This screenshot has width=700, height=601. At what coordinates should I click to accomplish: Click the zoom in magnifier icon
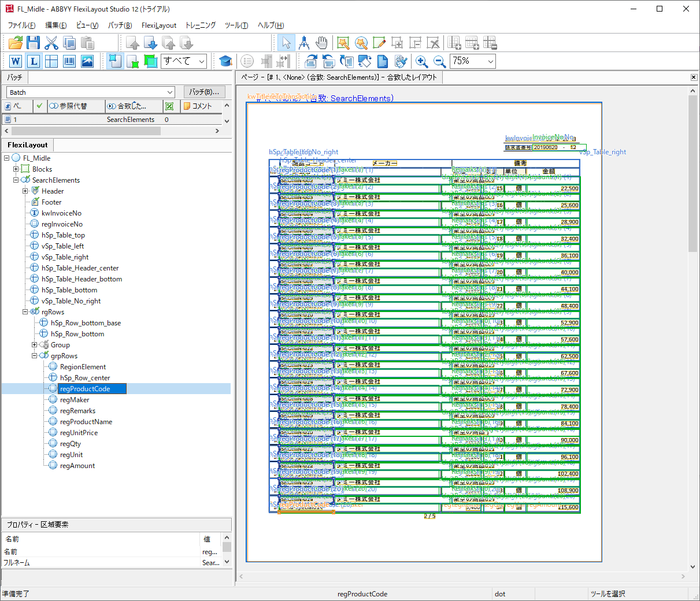tap(422, 61)
